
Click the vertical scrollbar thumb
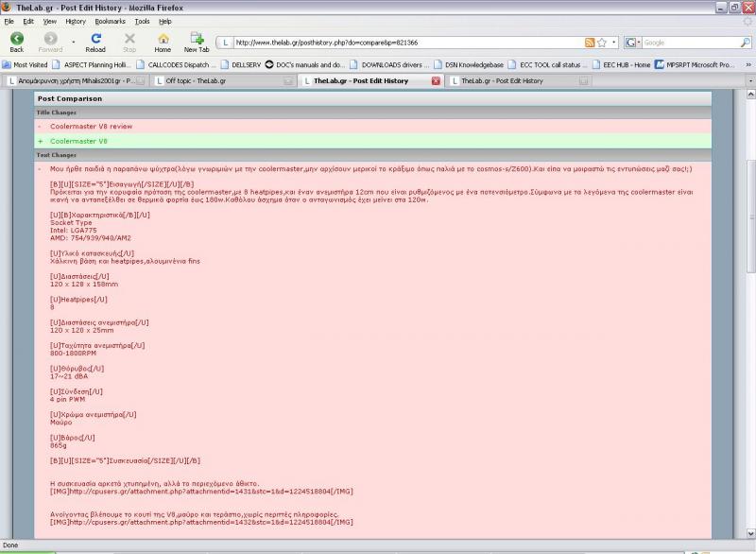750,216
